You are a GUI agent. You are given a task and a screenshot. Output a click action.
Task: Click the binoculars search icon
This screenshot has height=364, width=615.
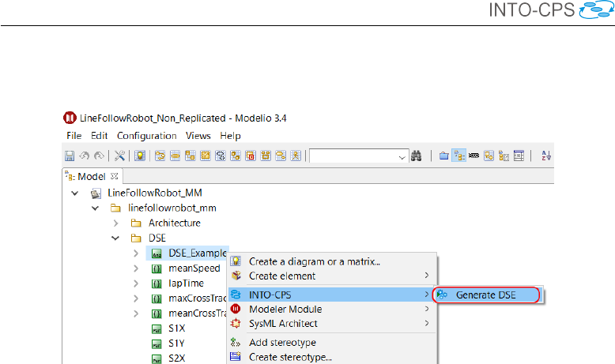pyautogui.click(x=416, y=156)
